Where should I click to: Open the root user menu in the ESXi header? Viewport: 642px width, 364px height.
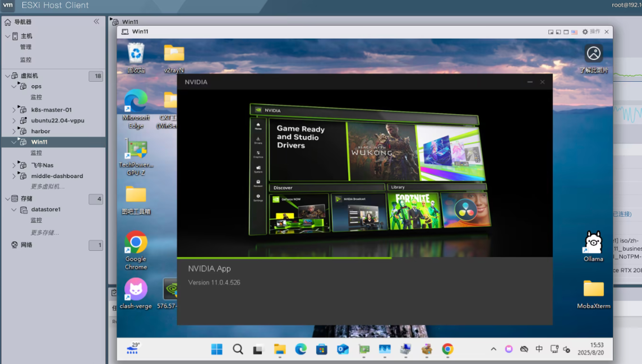[x=626, y=5]
